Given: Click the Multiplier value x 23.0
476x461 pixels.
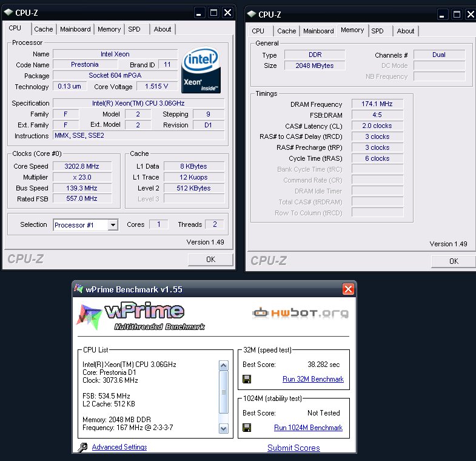Looking at the screenshot, I should [x=82, y=177].
